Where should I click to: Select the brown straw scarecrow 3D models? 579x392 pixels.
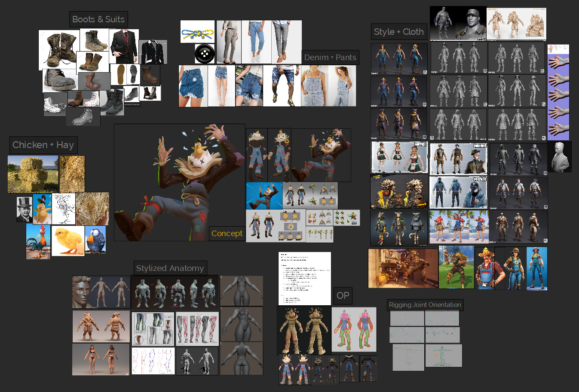(304, 330)
